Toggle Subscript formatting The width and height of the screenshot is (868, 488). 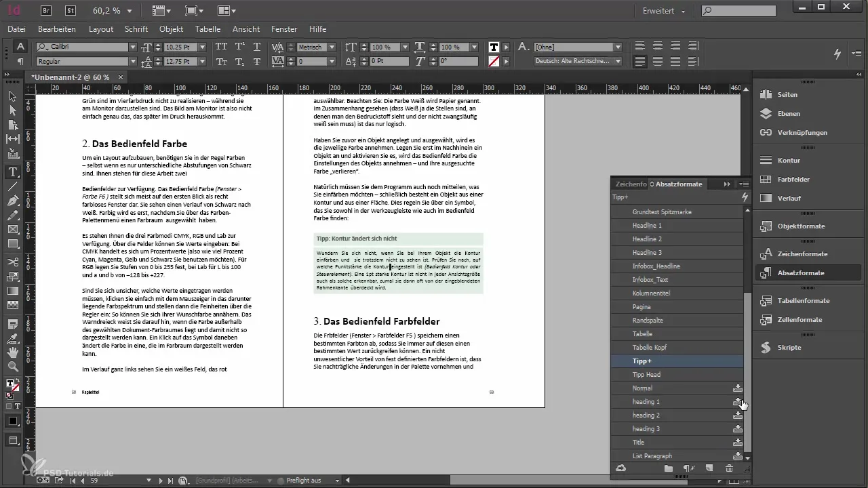(239, 61)
